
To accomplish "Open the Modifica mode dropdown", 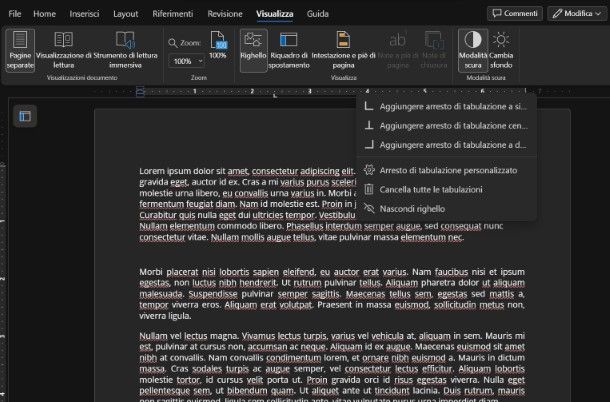I will coord(577,13).
